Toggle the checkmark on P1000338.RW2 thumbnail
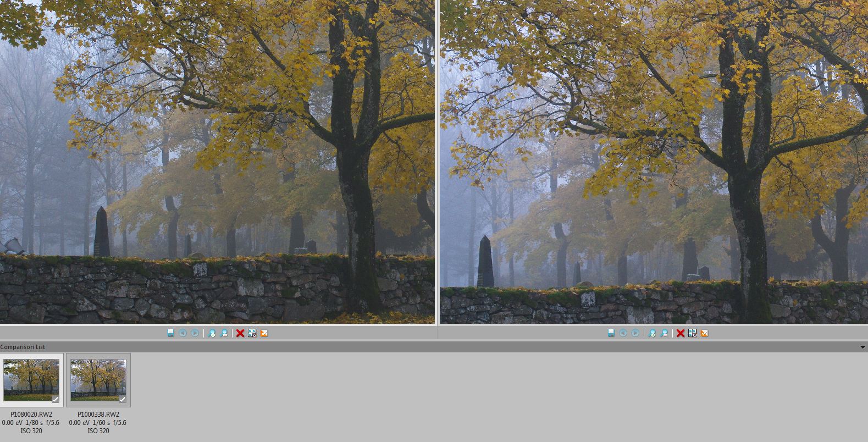868x442 pixels. pos(122,399)
